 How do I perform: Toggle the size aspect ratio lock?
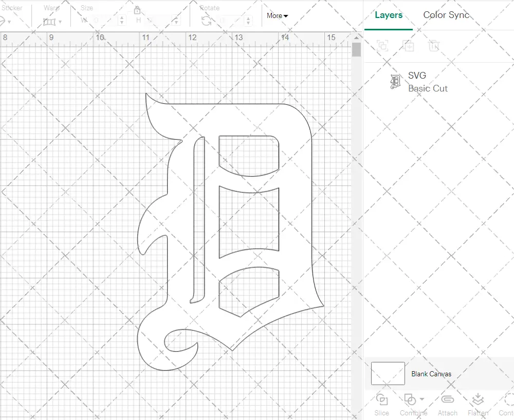137,10
